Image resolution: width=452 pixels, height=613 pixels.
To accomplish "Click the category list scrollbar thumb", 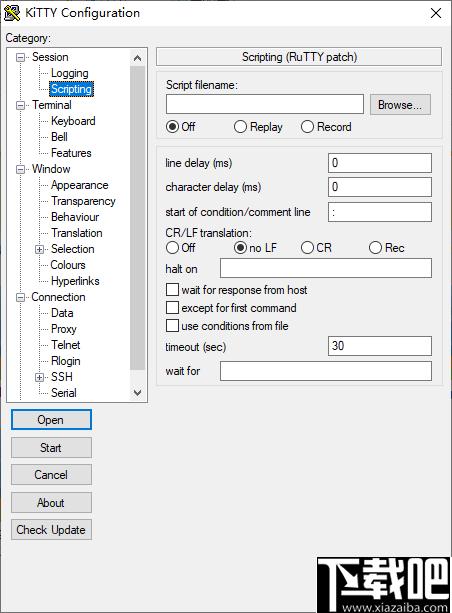I will click(x=137, y=218).
